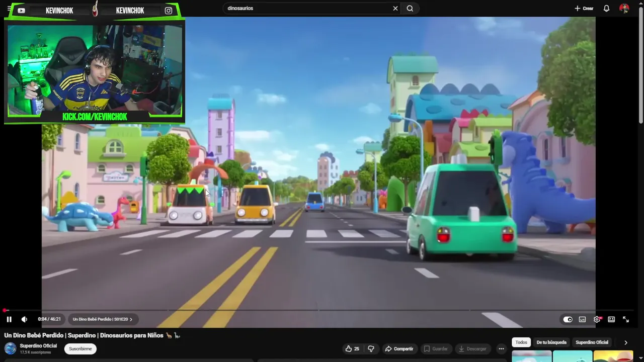Open the notifications bell
This screenshot has height=362, width=644.
click(x=606, y=8)
